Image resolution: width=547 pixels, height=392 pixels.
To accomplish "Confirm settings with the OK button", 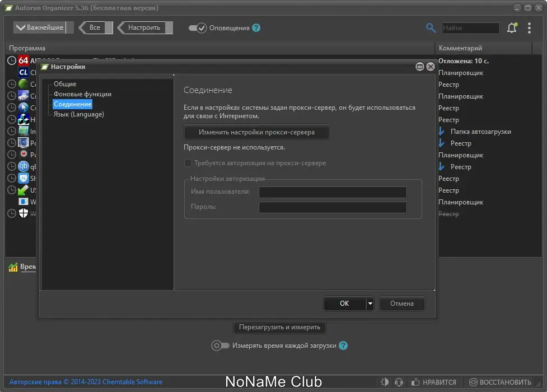I will click(x=345, y=304).
